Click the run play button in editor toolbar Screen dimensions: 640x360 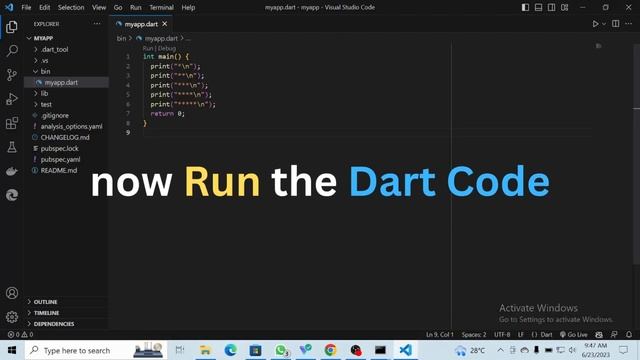596,24
